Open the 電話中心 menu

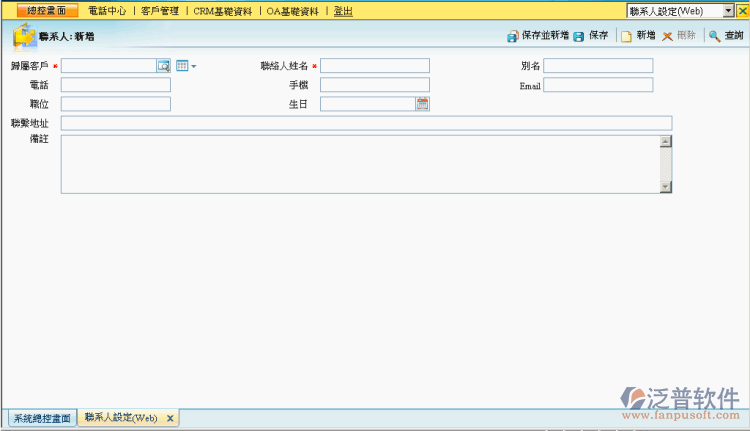point(107,11)
